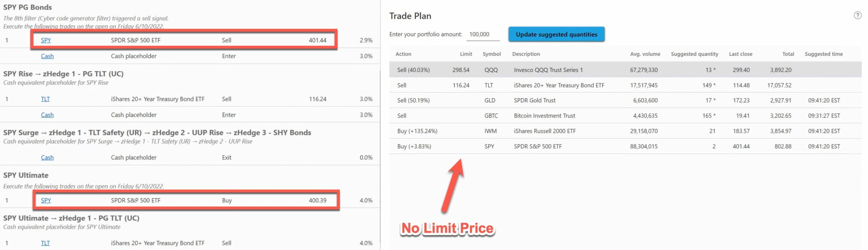
Task: Sort trade plan by Action column header
Action: (403, 54)
